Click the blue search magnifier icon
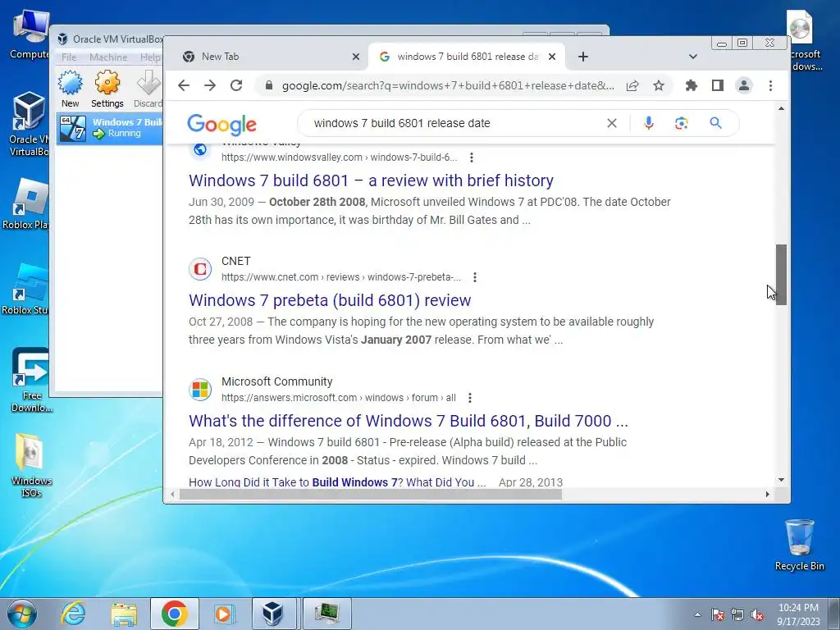Viewport: 840px width, 630px height. click(x=715, y=123)
